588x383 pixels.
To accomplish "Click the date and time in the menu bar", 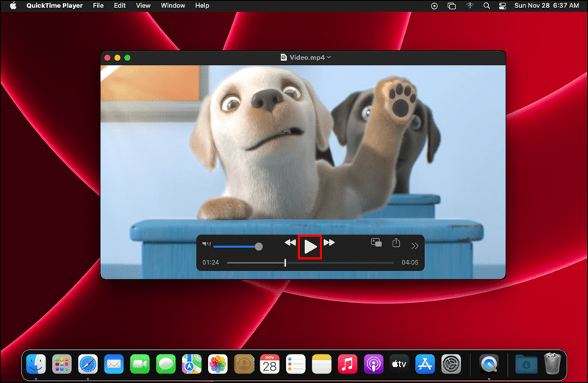I will tap(546, 6).
